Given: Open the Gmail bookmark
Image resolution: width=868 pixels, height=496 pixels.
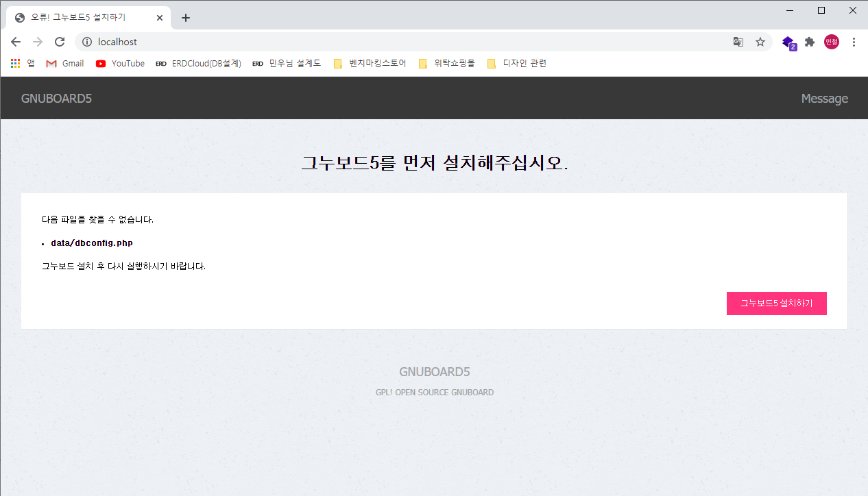Looking at the screenshot, I should (65, 63).
